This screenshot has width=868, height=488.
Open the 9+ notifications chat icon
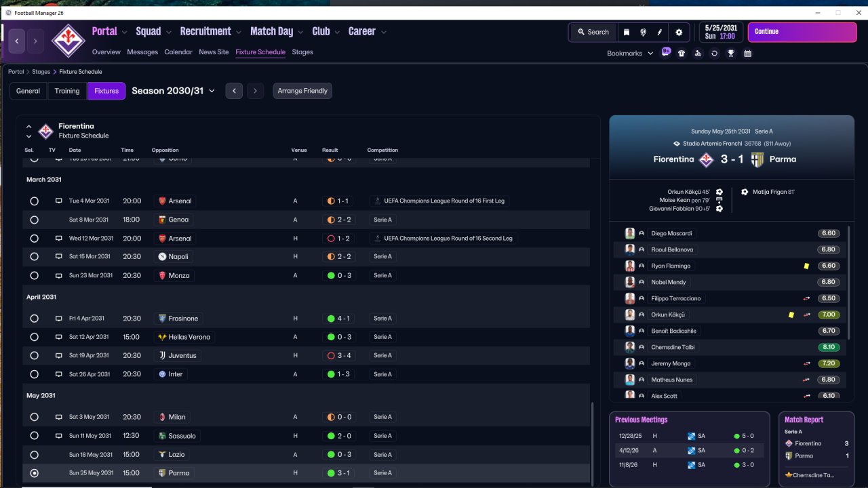tap(666, 52)
